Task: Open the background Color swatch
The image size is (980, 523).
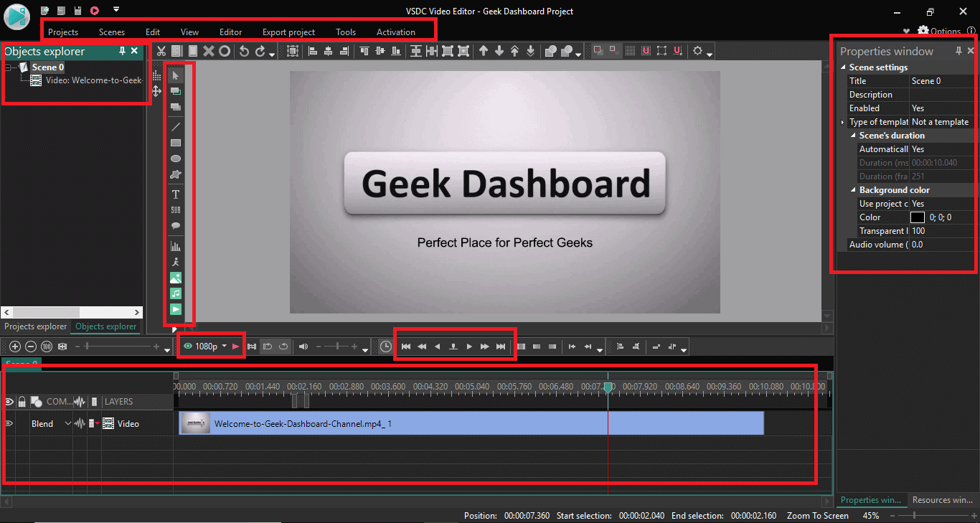Action: coord(918,217)
